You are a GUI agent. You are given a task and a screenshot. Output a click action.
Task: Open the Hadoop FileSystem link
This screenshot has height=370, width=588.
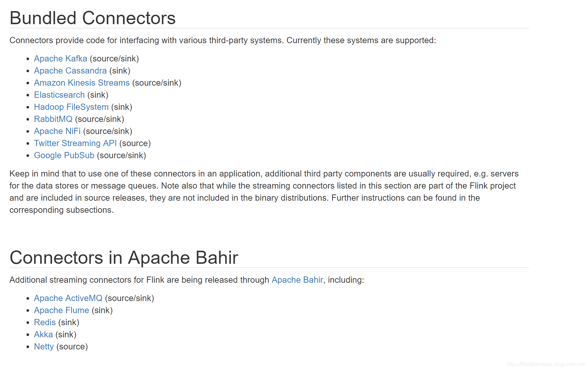tap(71, 107)
